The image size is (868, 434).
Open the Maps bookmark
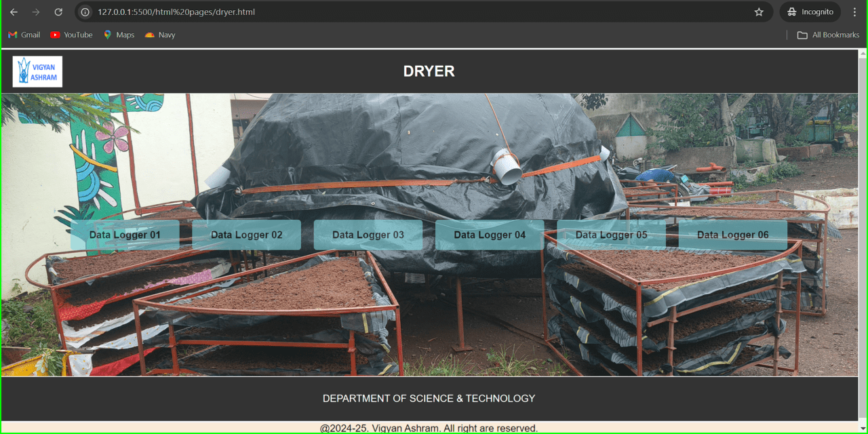point(119,35)
